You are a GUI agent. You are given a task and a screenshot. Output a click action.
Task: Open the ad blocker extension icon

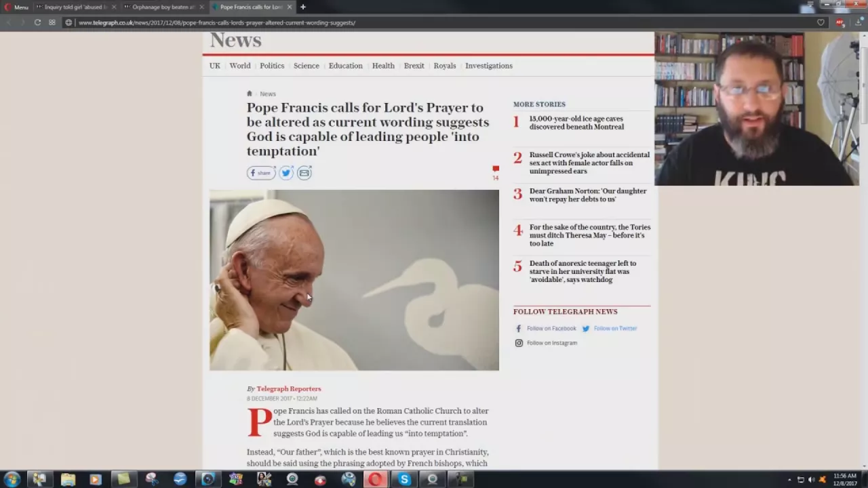(840, 22)
